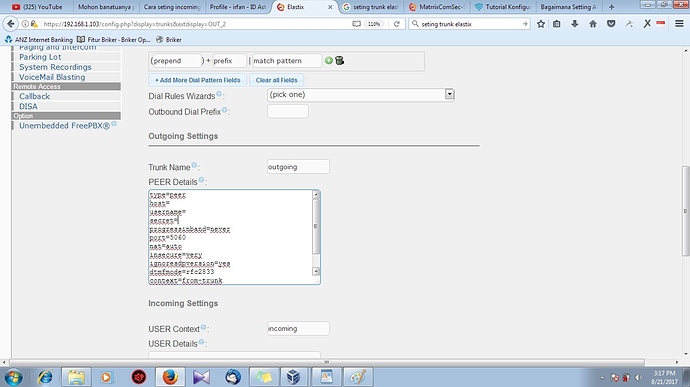Screen dimensions: 690x387
Task: Submit search with the go arrow
Action: pyautogui.click(x=525, y=24)
